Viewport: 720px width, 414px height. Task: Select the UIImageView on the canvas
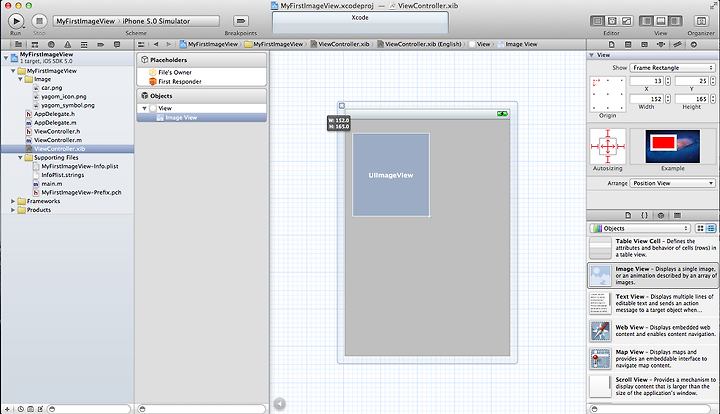coord(391,175)
